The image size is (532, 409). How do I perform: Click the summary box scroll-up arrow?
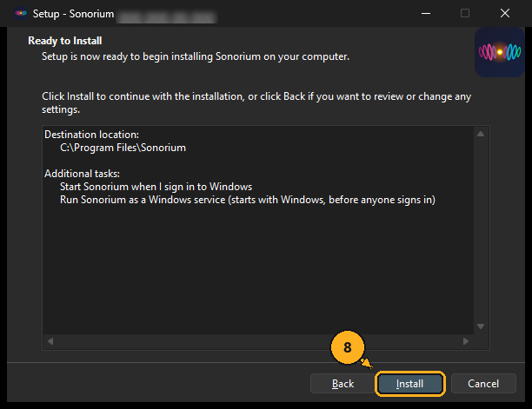click(x=481, y=134)
